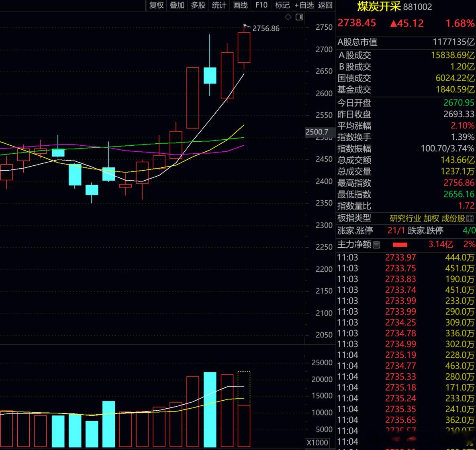Add to watchlist with +自选
The image size is (476, 450).
pos(304,5)
